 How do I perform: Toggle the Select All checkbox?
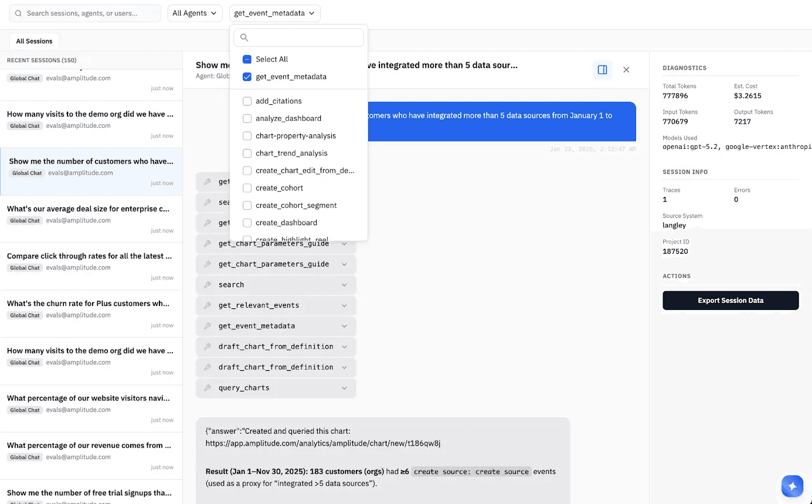pyautogui.click(x=247, y=59)
